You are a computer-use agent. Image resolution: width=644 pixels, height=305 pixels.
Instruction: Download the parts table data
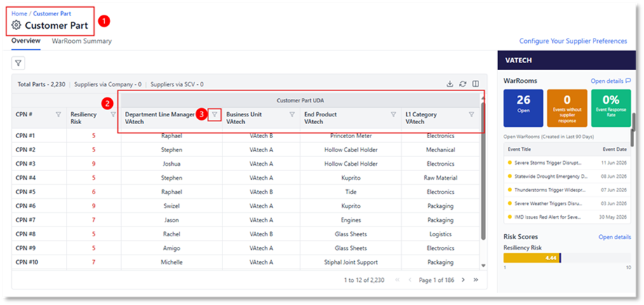[450, 83]
